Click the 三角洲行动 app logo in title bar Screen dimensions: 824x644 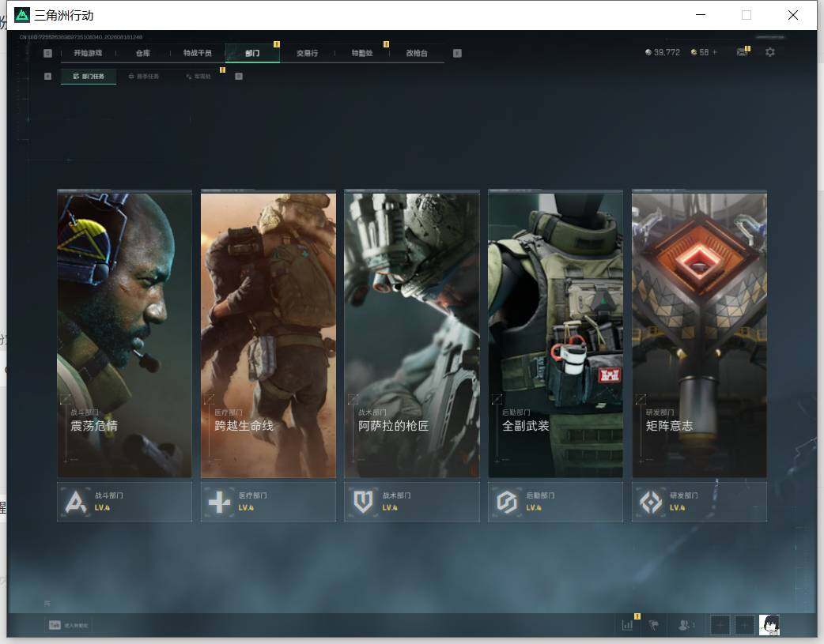(22, 15)
